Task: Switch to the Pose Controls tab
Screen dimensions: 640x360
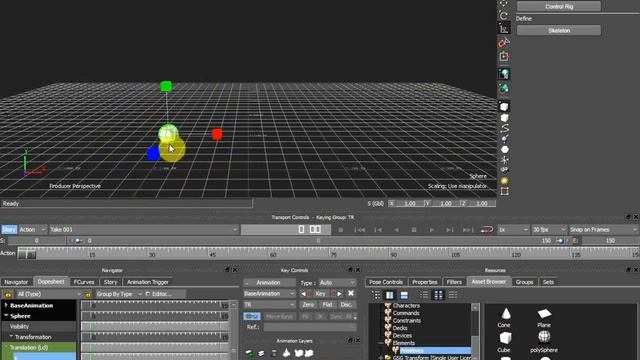Action: point(386,282)
